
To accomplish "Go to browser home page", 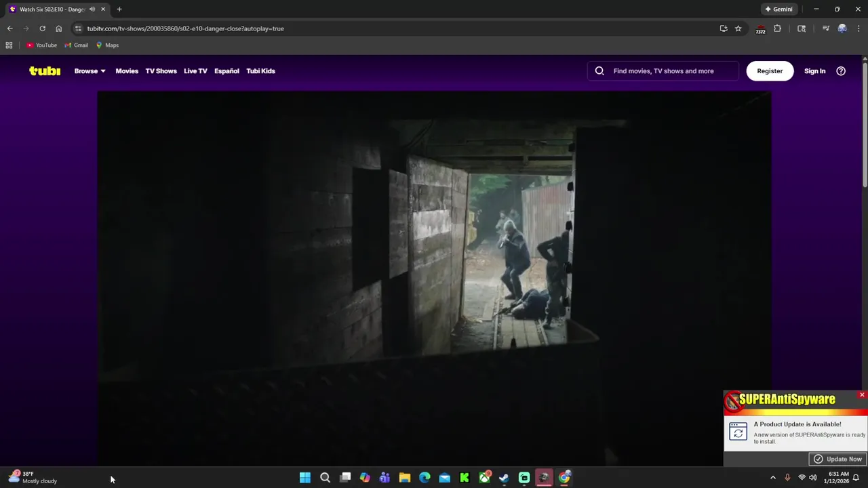I will click(58, 28).
